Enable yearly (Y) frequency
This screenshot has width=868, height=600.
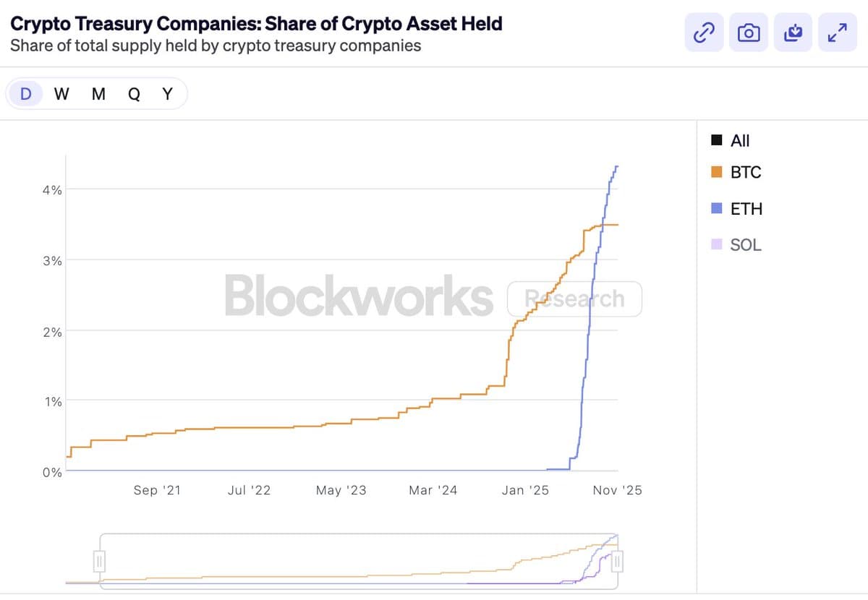click(x=167, y=93)
